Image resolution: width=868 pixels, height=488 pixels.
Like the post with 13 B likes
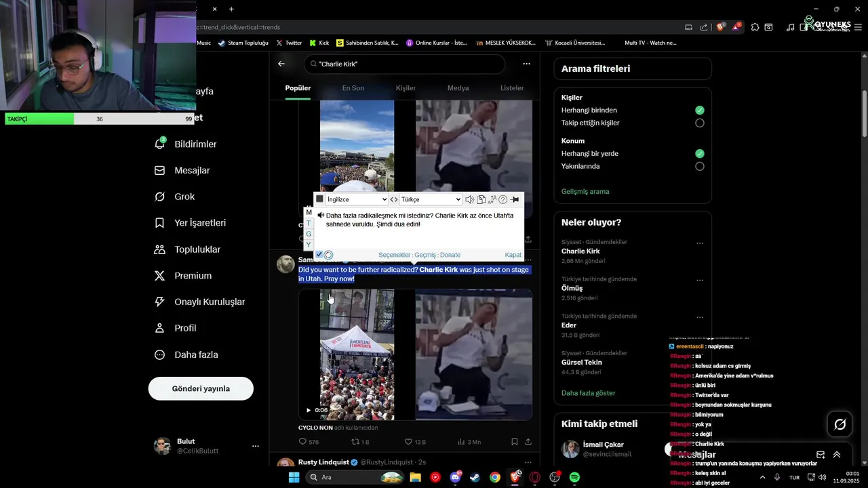point(415,442)
